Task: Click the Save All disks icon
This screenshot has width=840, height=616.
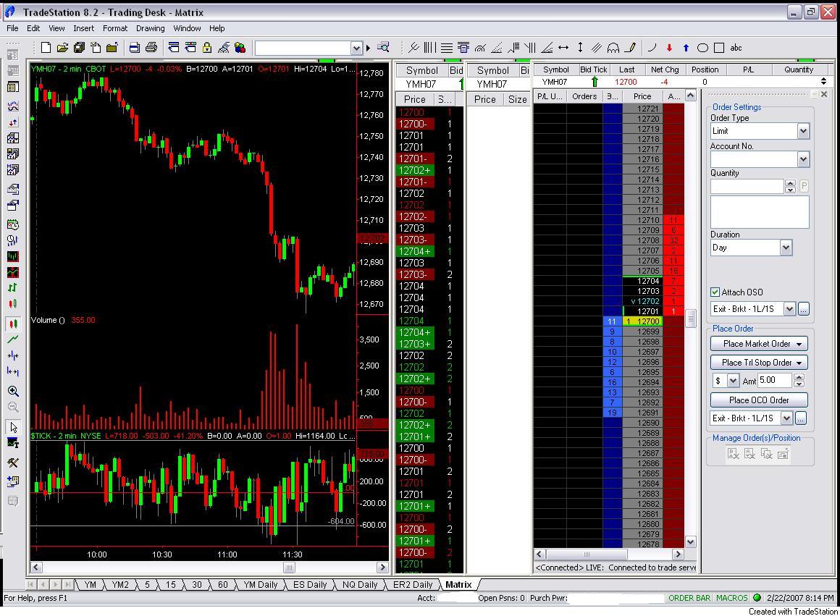Action: 79,48
